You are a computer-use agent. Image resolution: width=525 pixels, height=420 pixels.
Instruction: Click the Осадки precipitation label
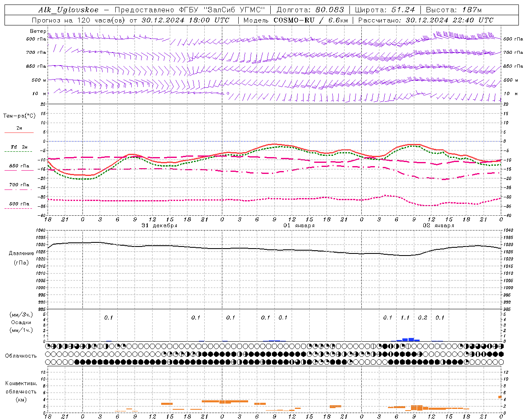point(21,323)
